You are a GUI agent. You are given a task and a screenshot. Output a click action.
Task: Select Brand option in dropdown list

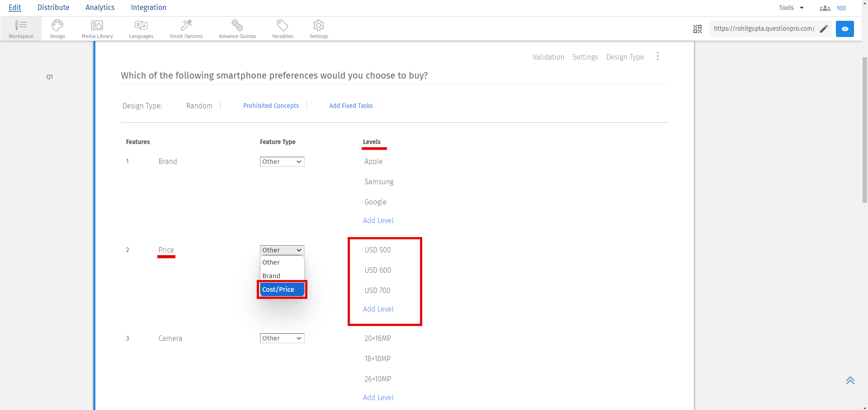pos(282,276)
